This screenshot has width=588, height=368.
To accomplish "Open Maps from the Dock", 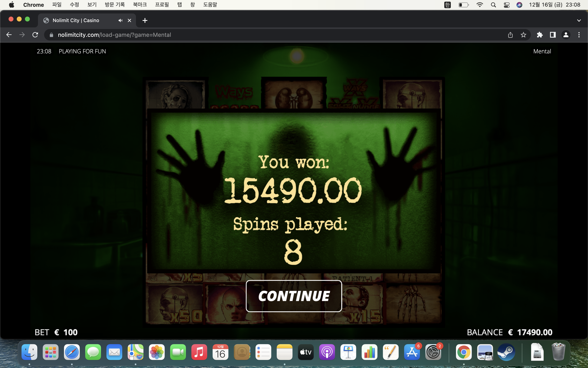I will 136,352.
